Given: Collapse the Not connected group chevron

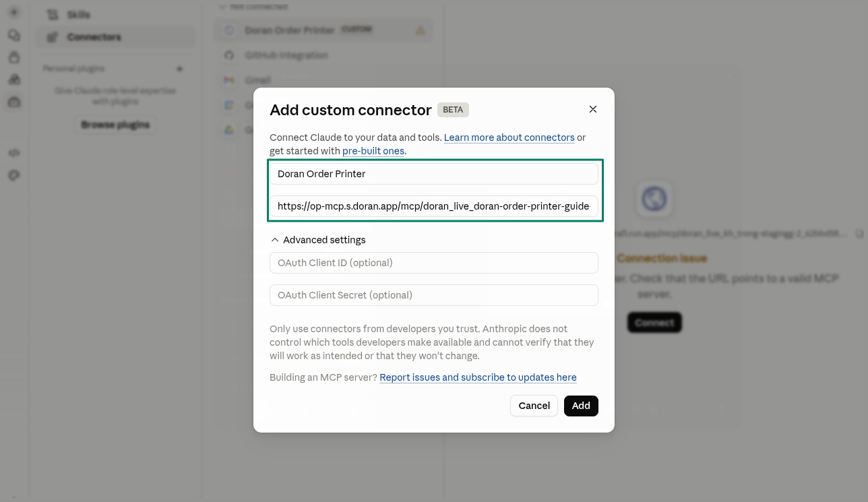Looking at the screenshot, I should tap(222, 6).
